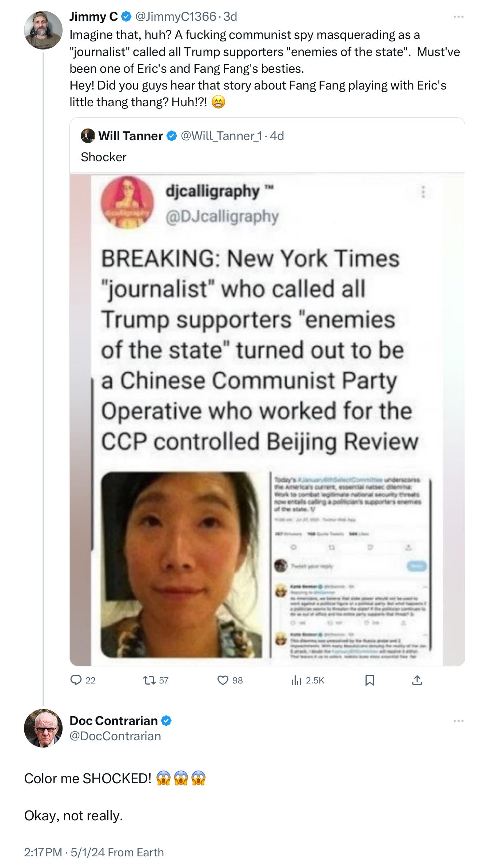Like the post with 98 hearts
The height and width of the screenshot is (868, 479).
tap(223, 680)
